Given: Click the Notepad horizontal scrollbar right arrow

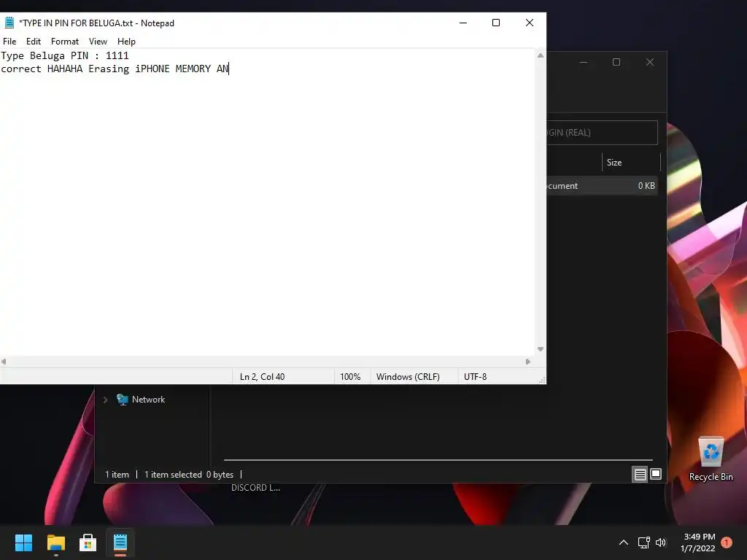Looking at the screenshot, I should (x=528, y=362).
